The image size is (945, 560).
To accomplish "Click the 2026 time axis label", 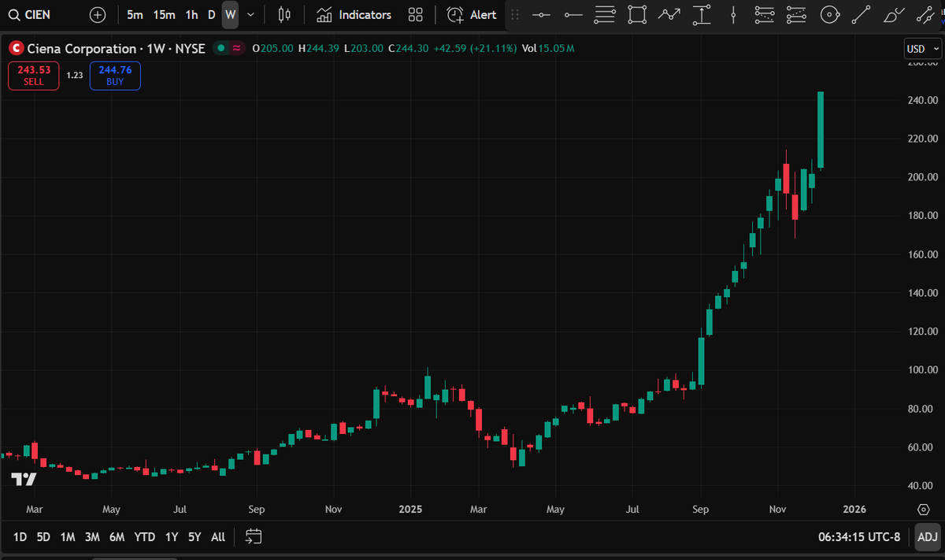I will [x=854, y=510].
